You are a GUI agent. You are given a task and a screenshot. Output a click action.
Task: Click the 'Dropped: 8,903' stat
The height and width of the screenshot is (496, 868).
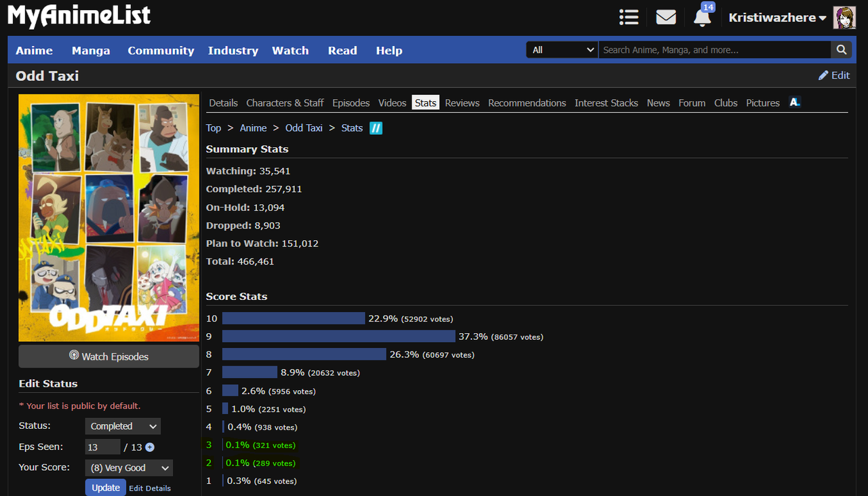click(243, 225)
